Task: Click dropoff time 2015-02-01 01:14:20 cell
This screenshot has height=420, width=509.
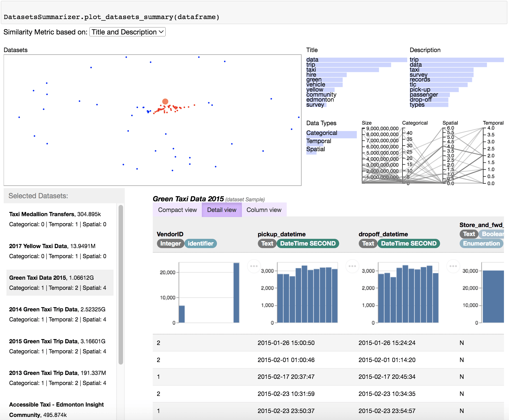Action: pyautogui.click(x=387, y=360)
